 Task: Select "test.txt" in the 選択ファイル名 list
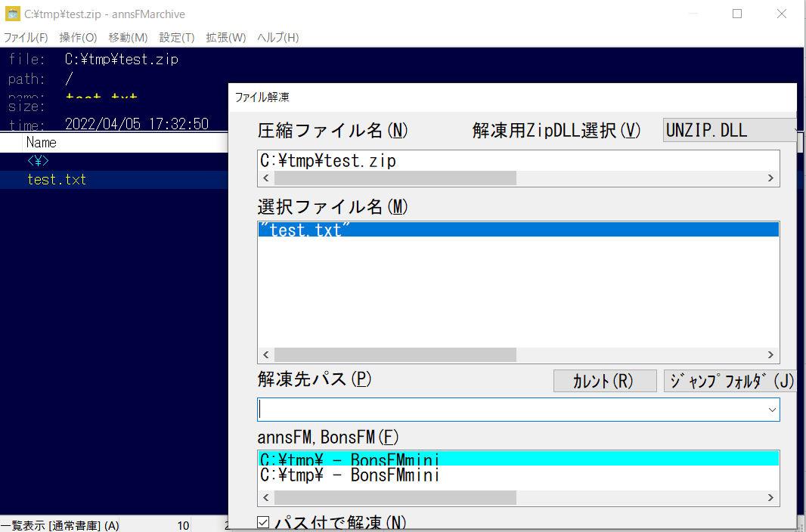pyautogui.click(x=302, y=230)
